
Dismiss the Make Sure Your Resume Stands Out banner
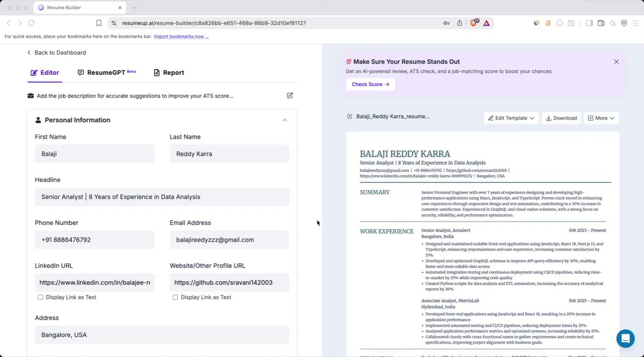616,62
